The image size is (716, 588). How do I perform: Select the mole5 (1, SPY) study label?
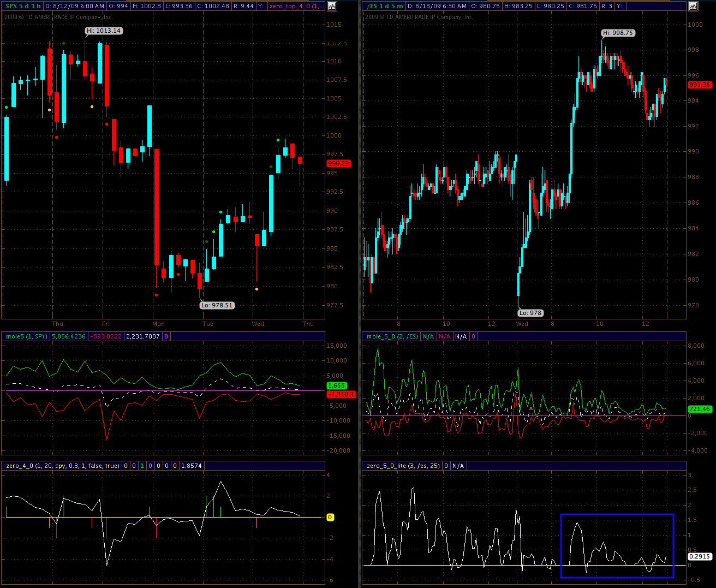pyautogui.click(x=26, y=336)
